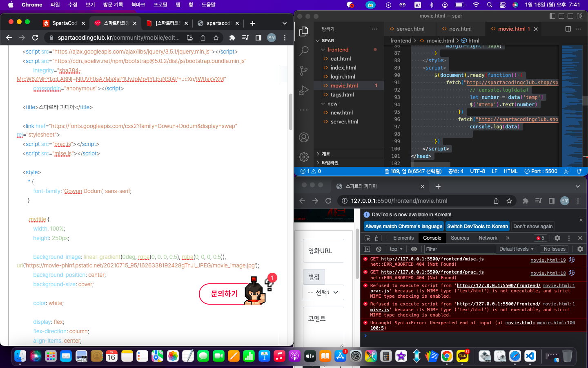
Task: Show more DevTools tabs chevron
Action: (508, 238)
